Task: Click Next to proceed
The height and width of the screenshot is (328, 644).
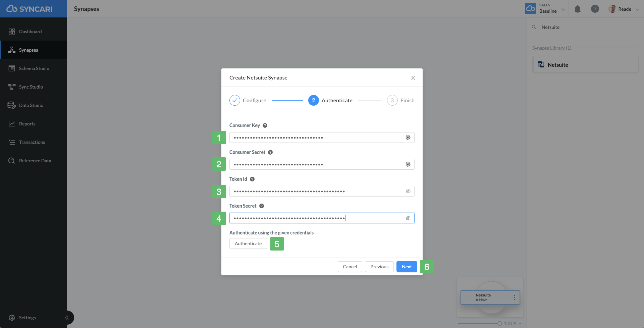Action: [407, 267]
